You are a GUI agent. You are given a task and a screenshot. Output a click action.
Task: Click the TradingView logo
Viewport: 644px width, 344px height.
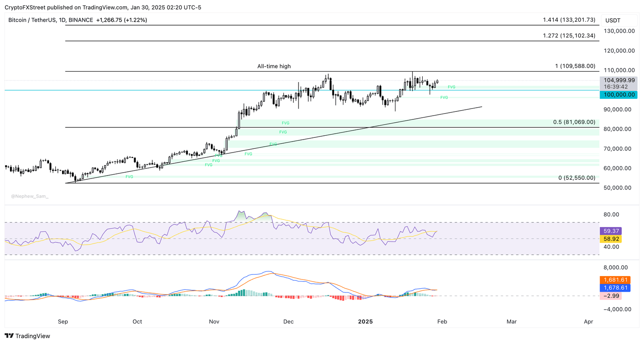tap(26, 336)
